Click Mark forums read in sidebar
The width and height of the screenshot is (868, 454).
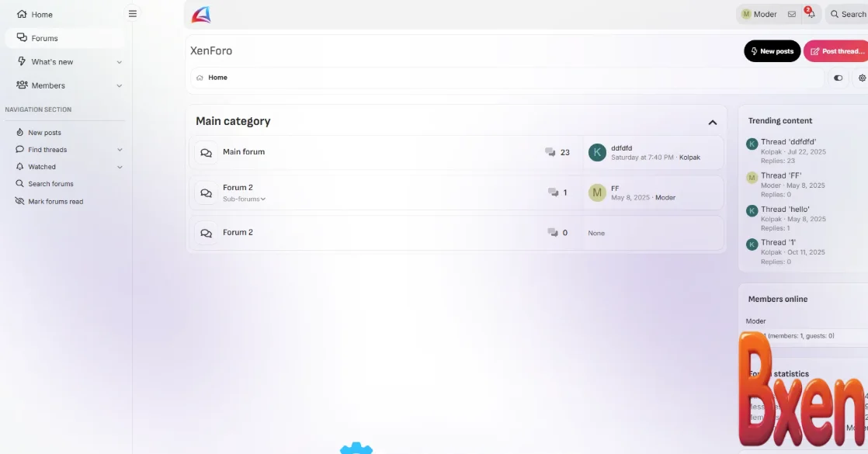(55, 202)
